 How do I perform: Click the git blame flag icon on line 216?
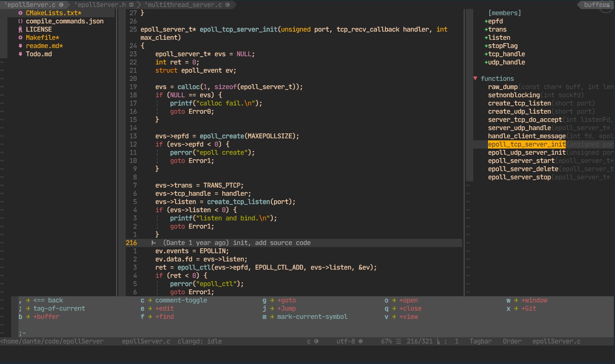click(154, 243)
